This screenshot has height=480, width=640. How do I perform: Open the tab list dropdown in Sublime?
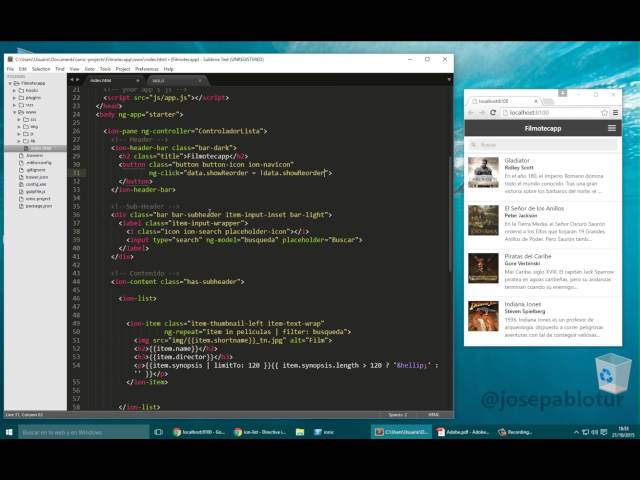click(449, 80)
